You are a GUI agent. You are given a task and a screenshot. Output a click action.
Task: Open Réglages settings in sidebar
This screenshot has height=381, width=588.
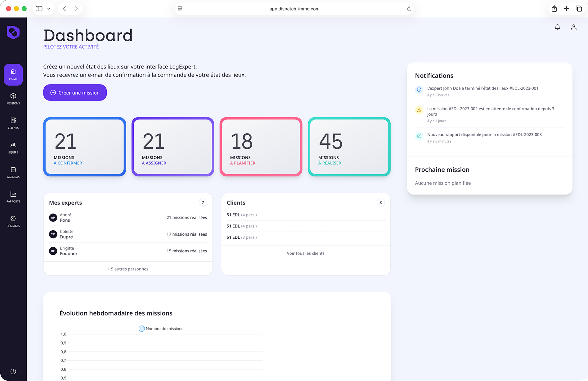[13, 221]
